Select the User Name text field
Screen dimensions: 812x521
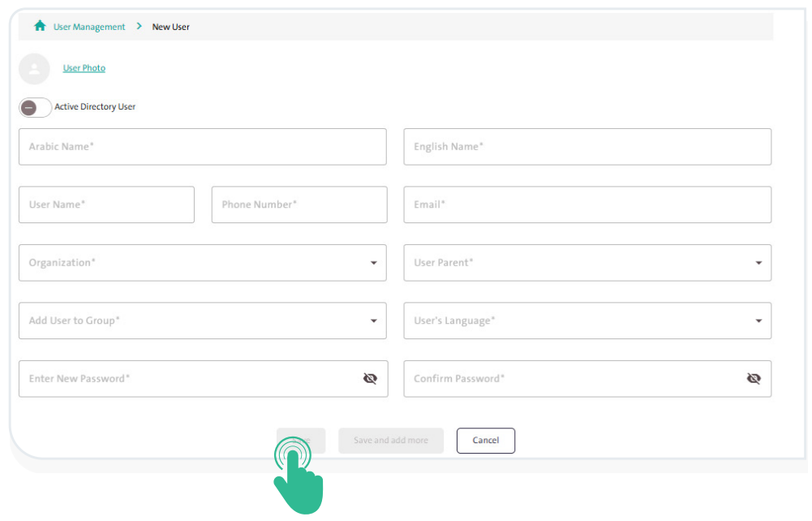coord(106,205)
